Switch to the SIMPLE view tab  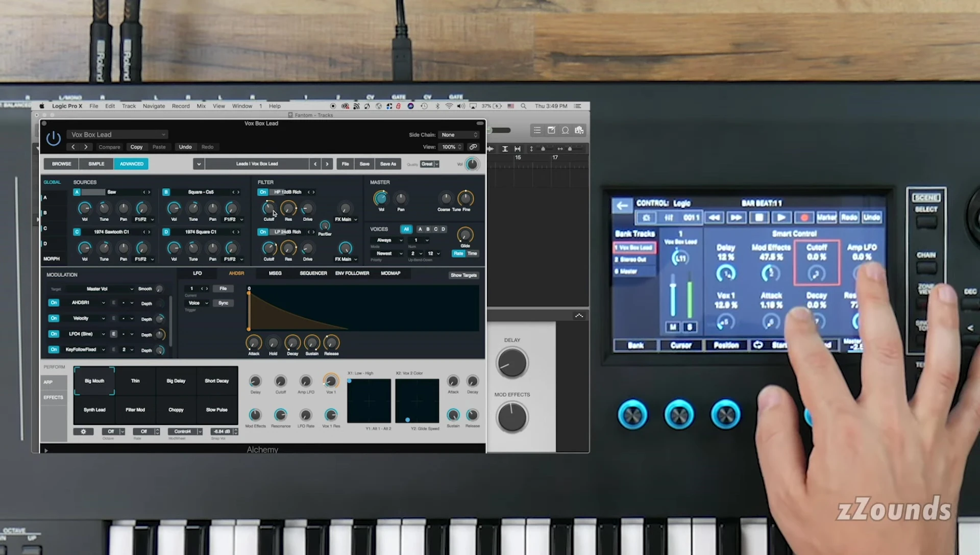(x=96, y=164)
